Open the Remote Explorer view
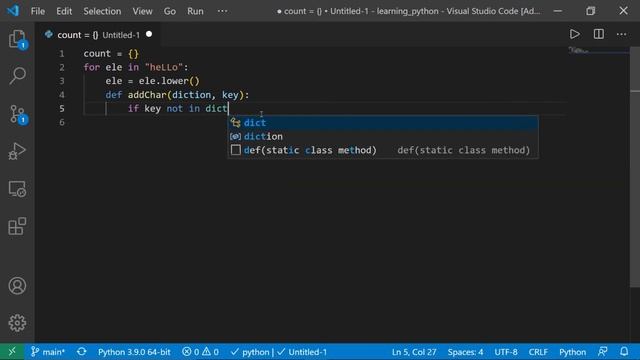 coord(17,189)
